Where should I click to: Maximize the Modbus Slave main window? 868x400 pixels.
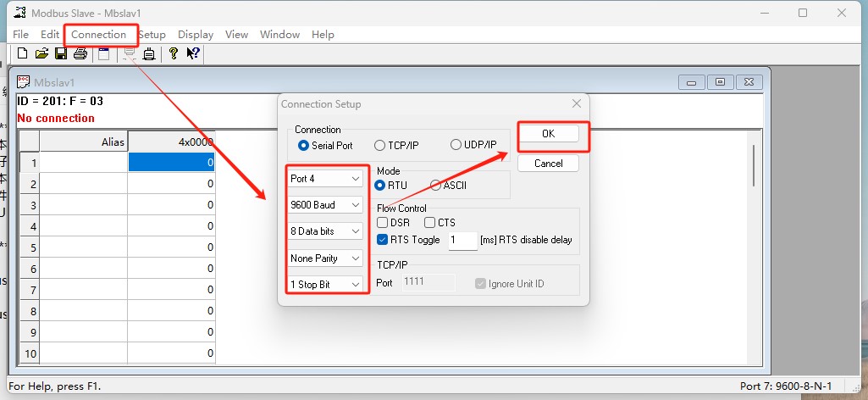point(803,13)
